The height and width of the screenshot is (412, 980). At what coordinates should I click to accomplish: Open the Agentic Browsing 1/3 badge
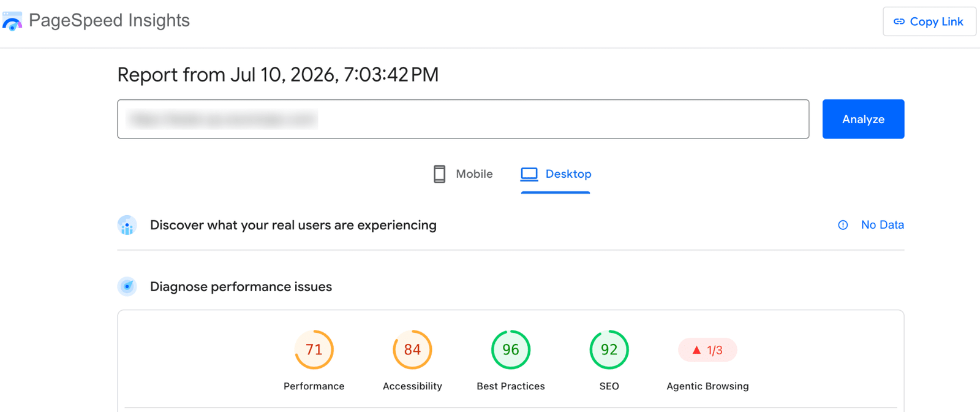point(707,350)
